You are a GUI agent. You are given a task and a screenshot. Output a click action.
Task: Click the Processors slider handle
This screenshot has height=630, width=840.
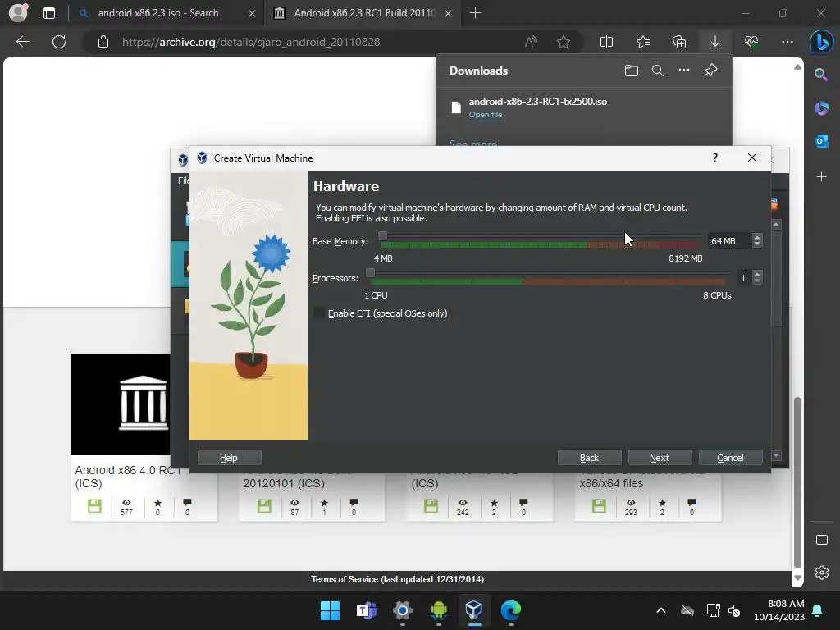pyautogui.click(x=370, y=272)
